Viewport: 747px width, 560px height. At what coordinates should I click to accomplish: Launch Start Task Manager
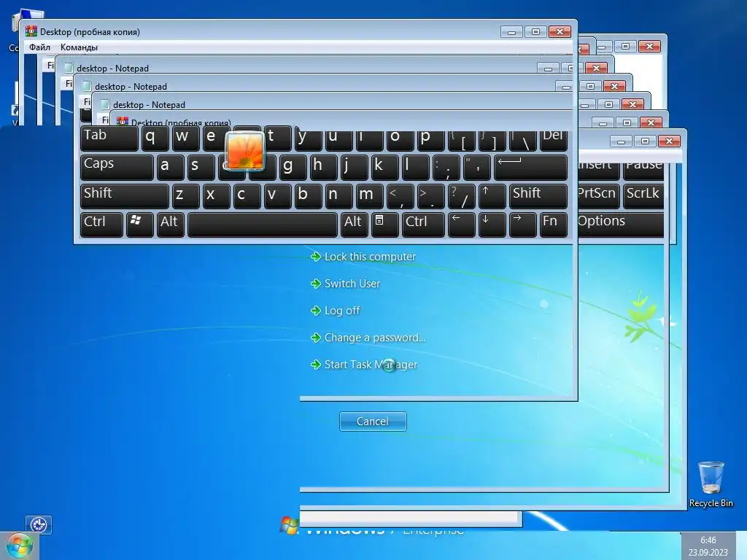click(371, 365)
